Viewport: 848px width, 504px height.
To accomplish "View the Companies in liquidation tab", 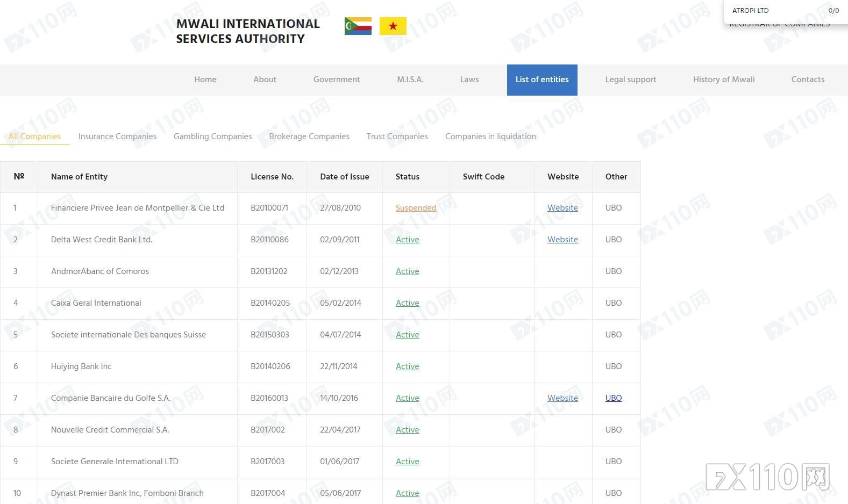I will pyautogui.click(x=490, y=136).
